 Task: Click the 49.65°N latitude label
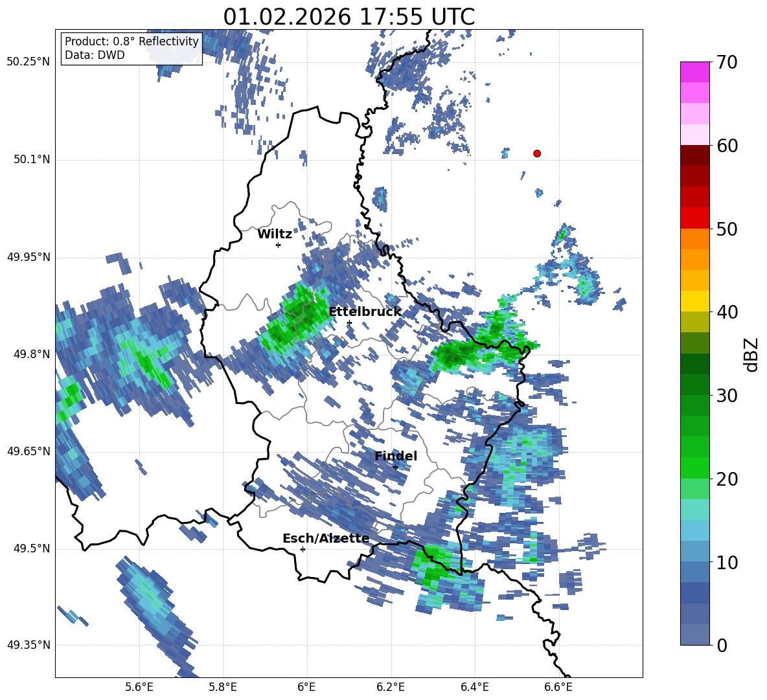pos(28,451)
